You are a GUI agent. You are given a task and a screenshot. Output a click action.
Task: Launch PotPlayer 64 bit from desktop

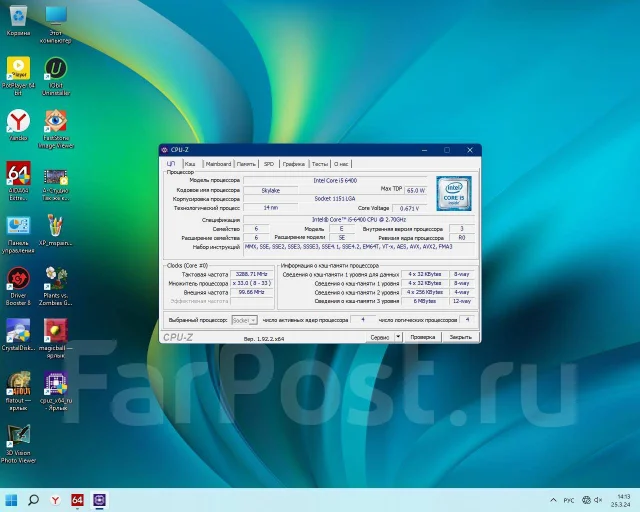click(18, 76)
